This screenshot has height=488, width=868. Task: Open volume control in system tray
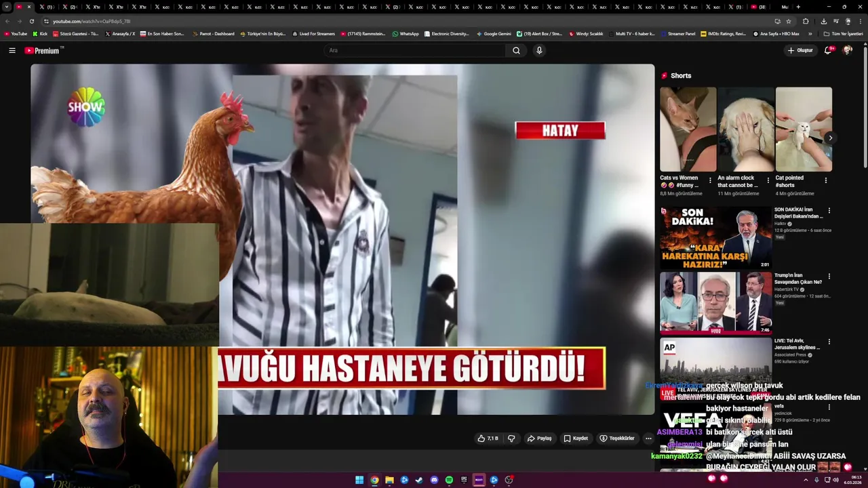pos(835,480)
